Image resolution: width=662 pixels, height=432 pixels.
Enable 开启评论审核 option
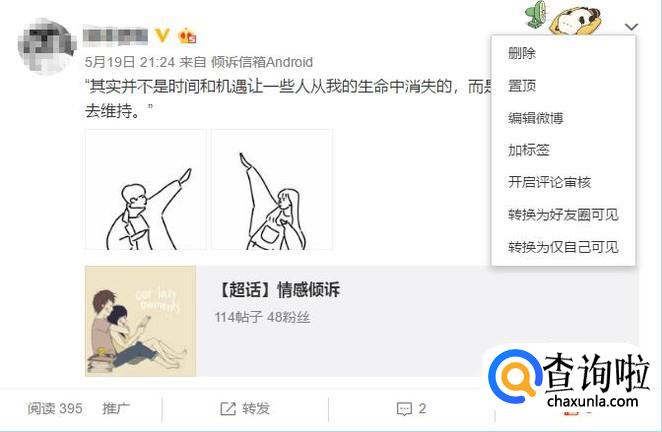[549, 182]
